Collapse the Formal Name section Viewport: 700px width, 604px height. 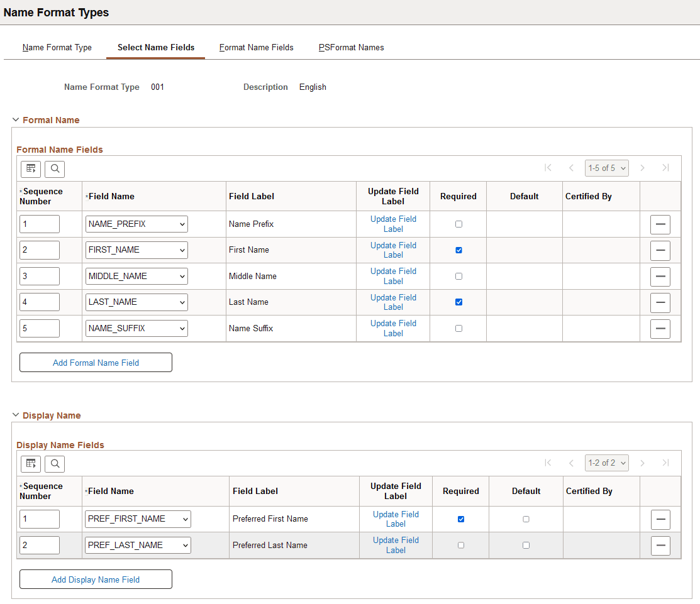pos(15,119)
